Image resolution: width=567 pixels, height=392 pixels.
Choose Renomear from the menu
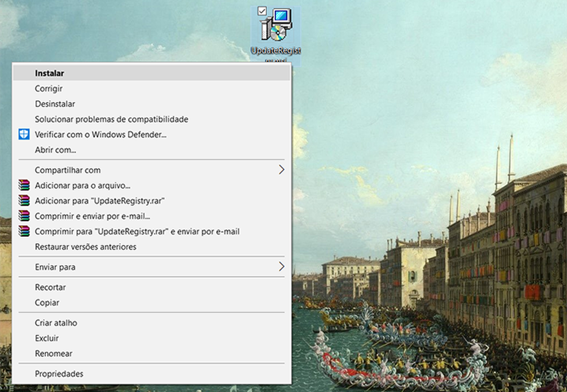pyautogui.click(x=152, y=353)
